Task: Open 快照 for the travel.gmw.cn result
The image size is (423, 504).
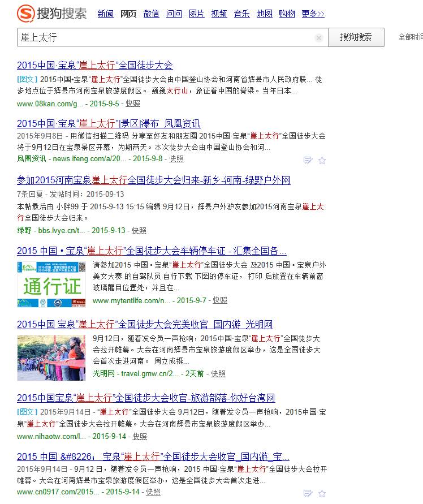Action: point(218,373)
